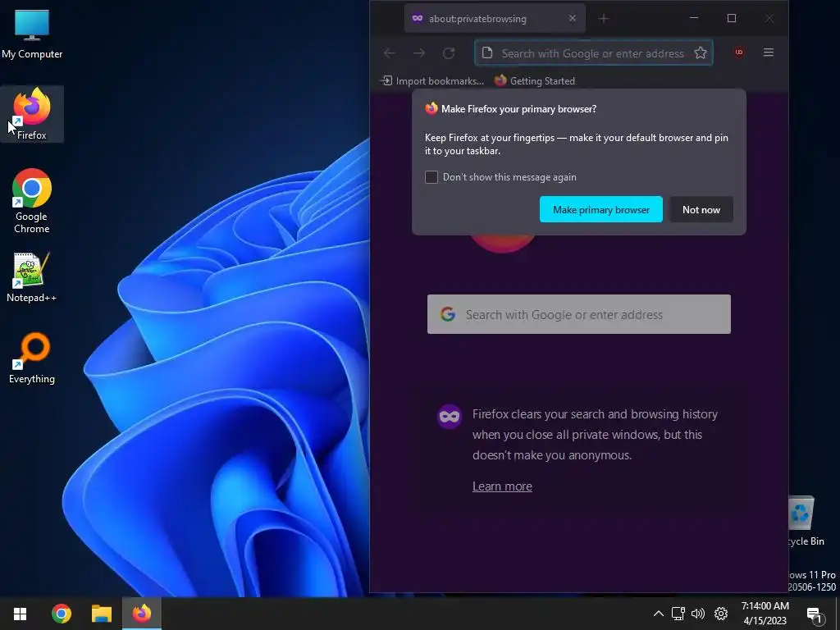The width and height of the screenshot is (840, 630).
Task: Select the Recycle Bin desktop icon
Action: click(806, 522)
